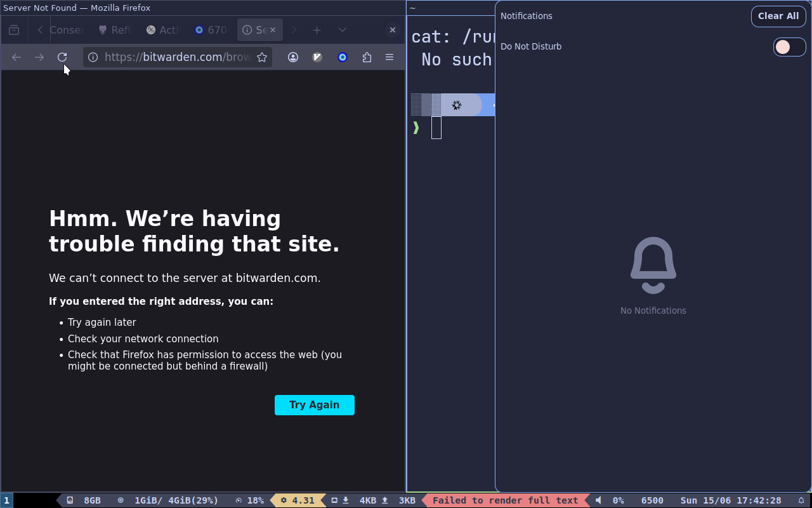Open the site information icon in the URL bar
The height and width of the screenshot is (508, 812).
[93, 57]
